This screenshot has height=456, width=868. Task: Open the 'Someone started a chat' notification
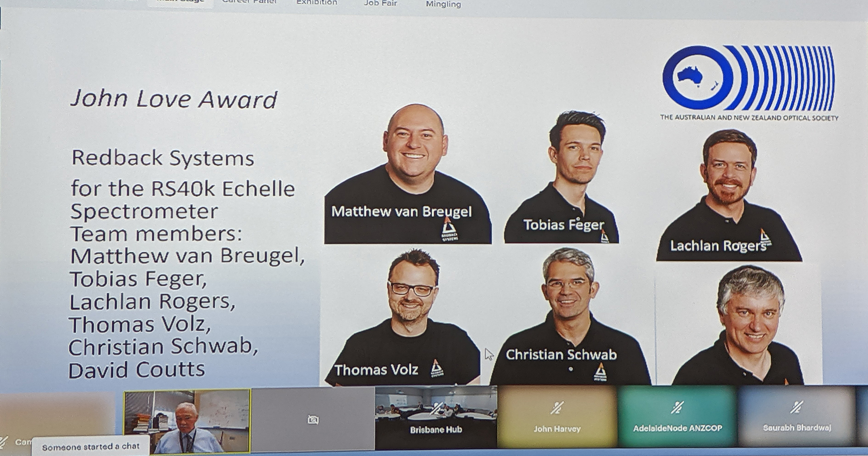click(x=91, y=446)
